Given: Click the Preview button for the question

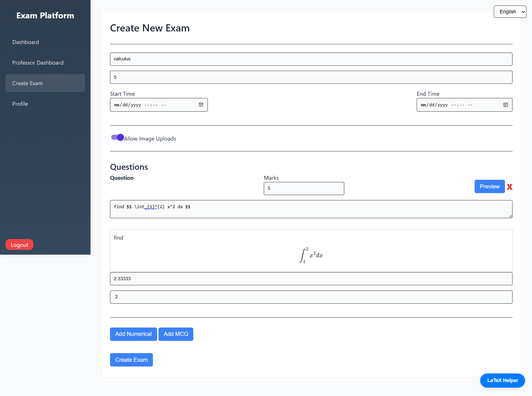Looking at the screenshot, I should tap(489, 186).
